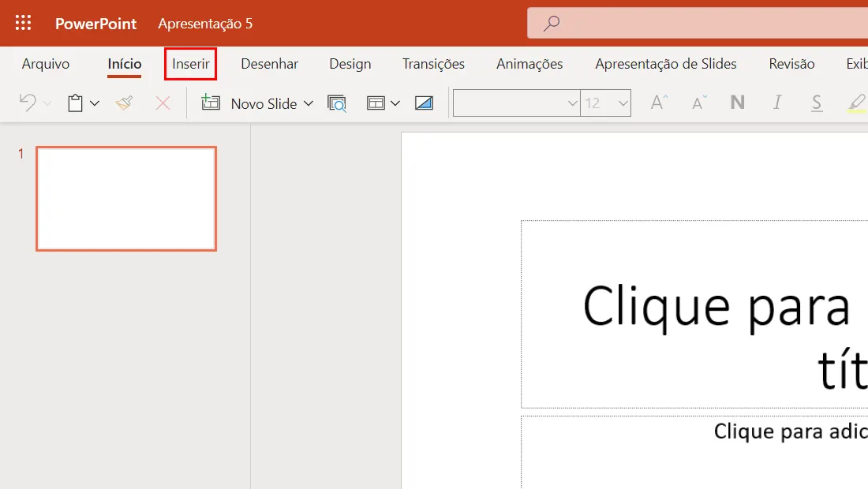Click the Novo Slide button
Viewport: 868px width, 489px height.
point(249,103)
